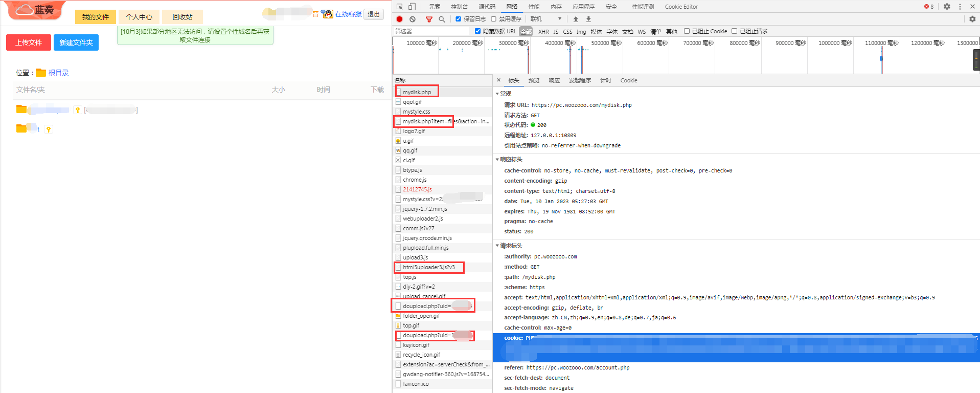
Task: Toggle the device toolbar icon
Action: tap(412, 7)
